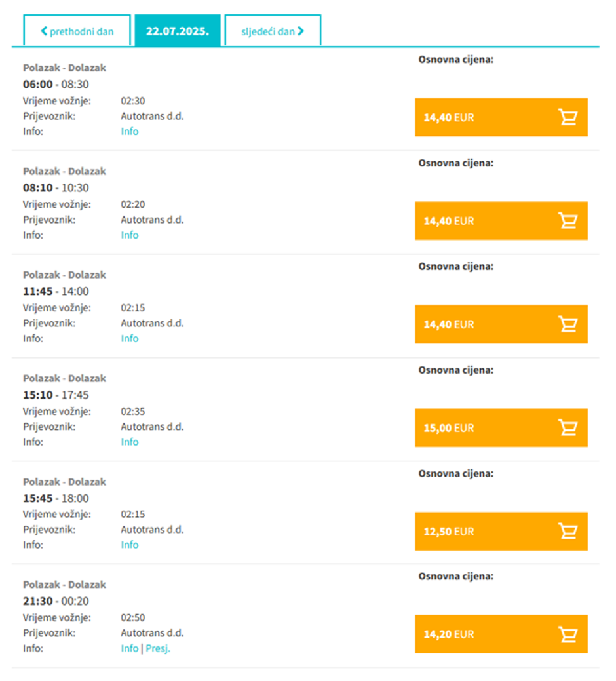Screen dimensions: 616x681
Task: Buy the 14,20 EUR ticket
Action: pyautogui.click(x=501, y=634)
